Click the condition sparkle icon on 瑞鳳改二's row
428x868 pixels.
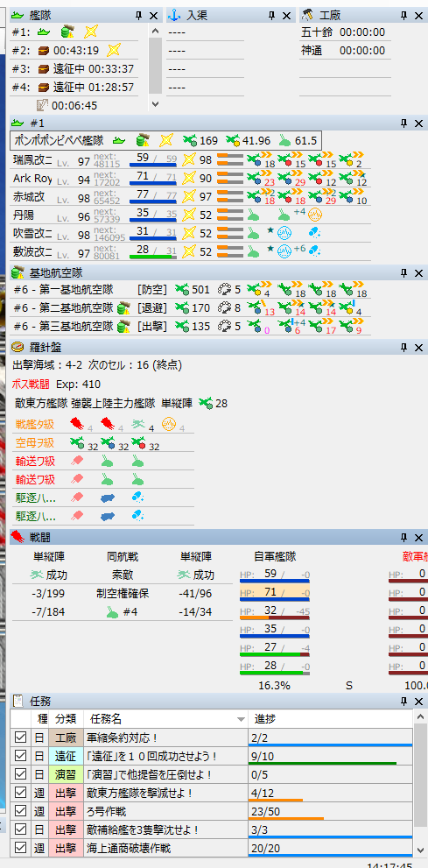point(190,159)
